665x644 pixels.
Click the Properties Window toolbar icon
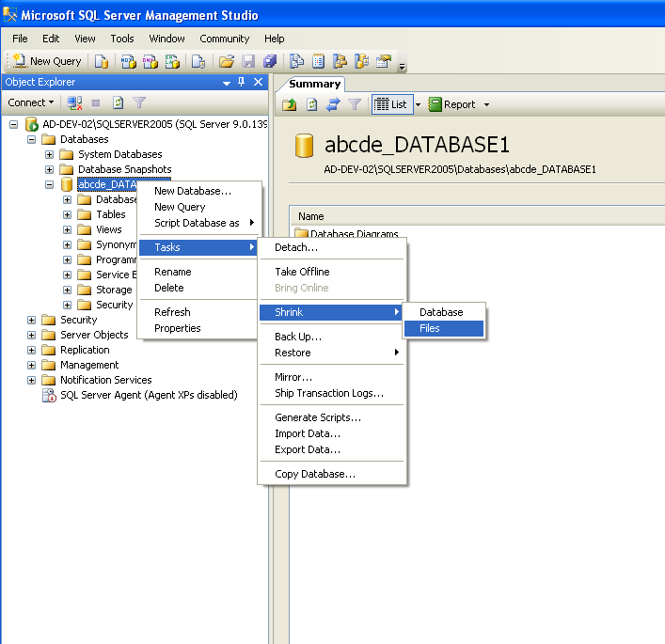384,61
